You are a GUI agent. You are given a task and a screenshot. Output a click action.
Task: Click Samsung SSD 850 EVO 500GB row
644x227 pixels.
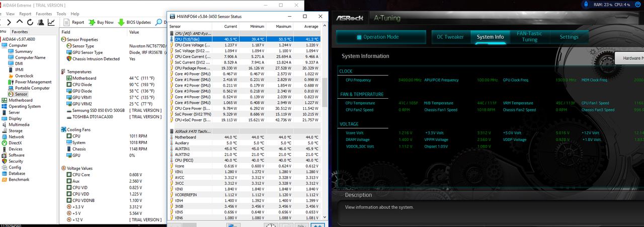113,110
